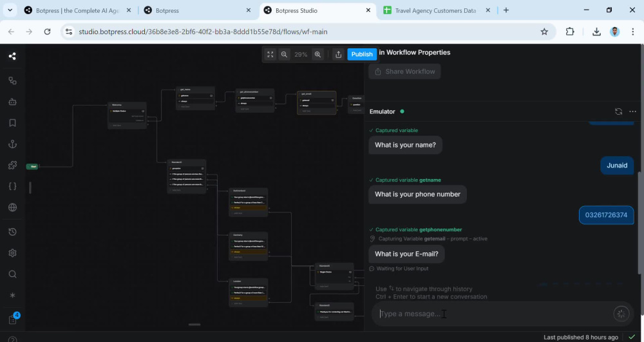Open the globe icon in sidebar

(12, 207)
